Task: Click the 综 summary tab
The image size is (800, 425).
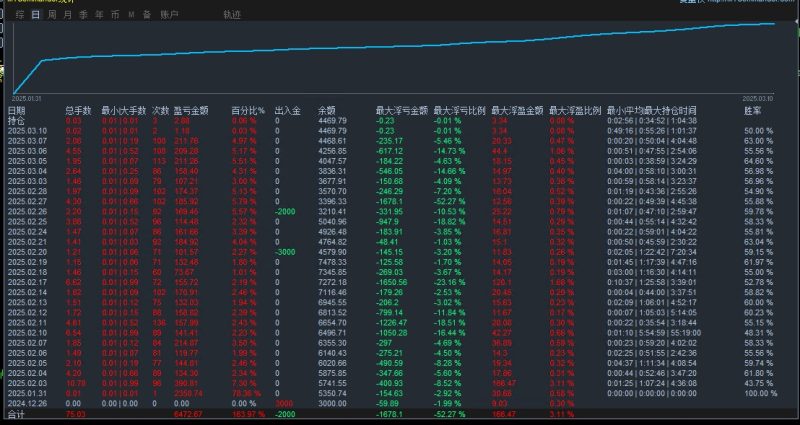Action: click(x=20, y=15)
